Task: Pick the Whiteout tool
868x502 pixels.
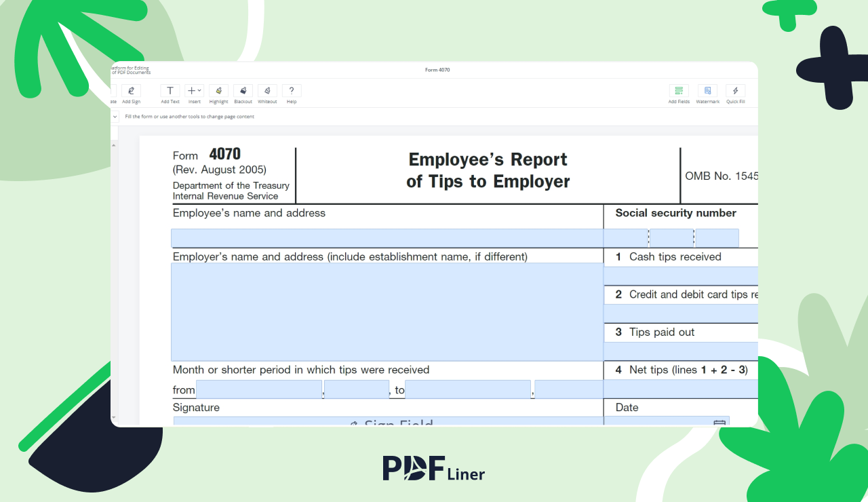Action: coord(267,91)
